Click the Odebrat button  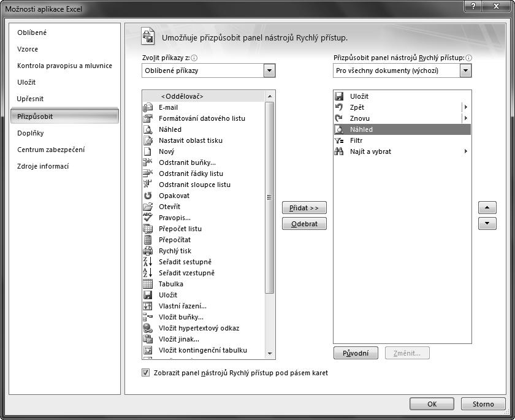[x=304, y=224]
